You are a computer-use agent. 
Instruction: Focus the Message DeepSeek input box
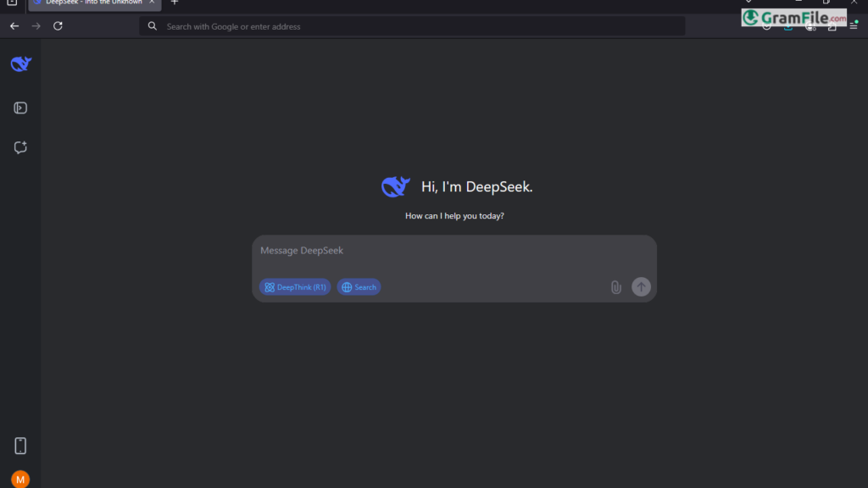454,251
